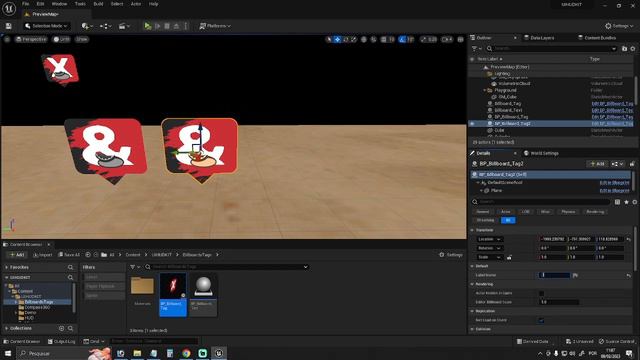640x360 pixels.
Task: Open the Location type dropdown
Action: 489,239
